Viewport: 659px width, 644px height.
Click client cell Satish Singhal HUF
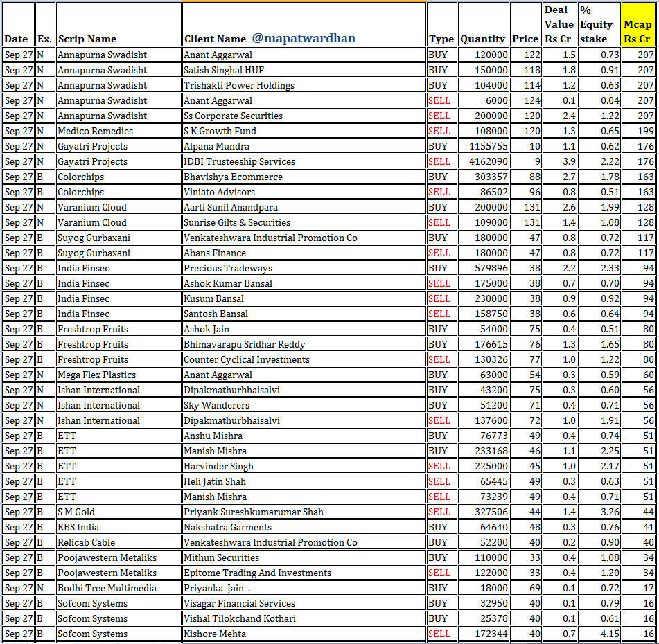click(304, 70)
